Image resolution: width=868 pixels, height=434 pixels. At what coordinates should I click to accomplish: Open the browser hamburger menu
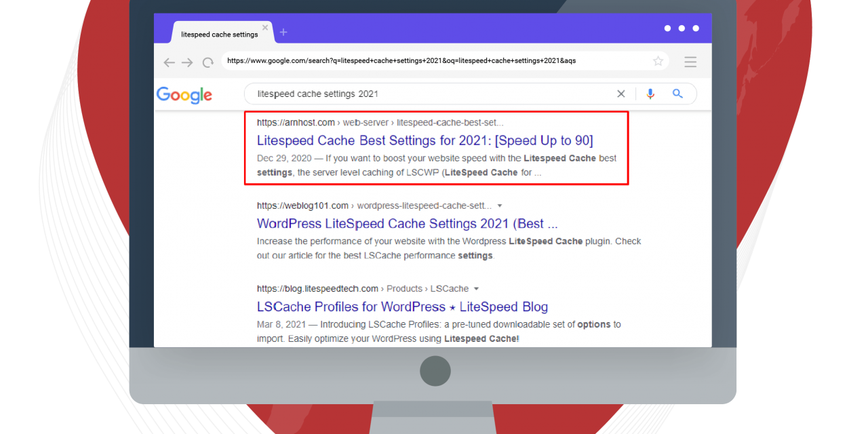[x=690, y=62]
